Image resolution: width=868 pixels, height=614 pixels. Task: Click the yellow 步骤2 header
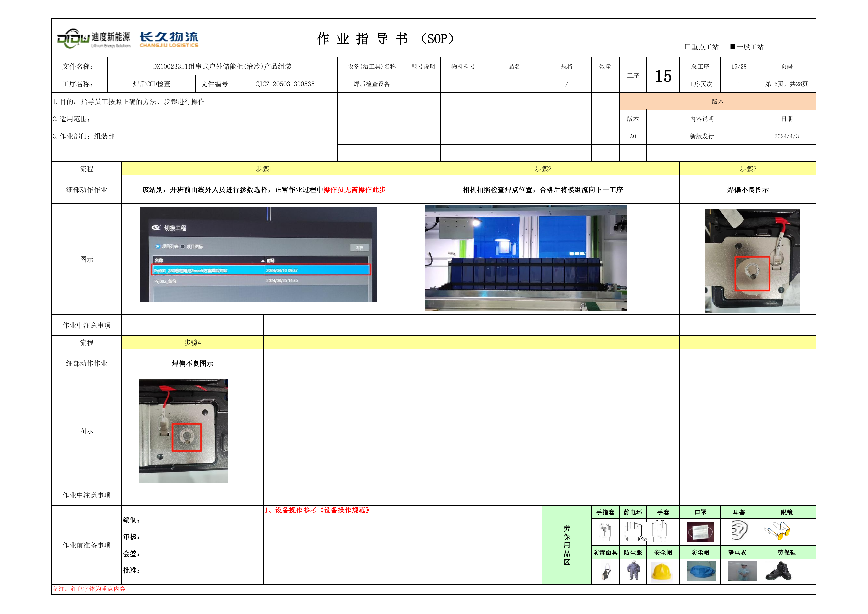(542, 169)
